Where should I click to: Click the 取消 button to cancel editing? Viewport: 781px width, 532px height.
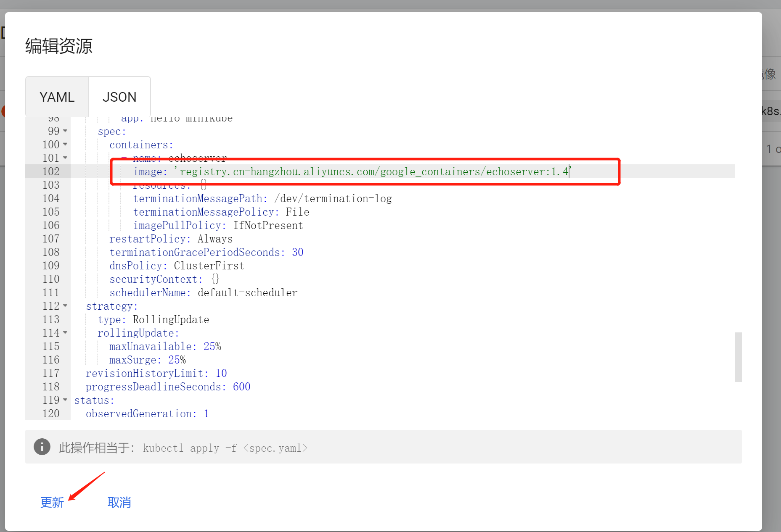[119, 502]
